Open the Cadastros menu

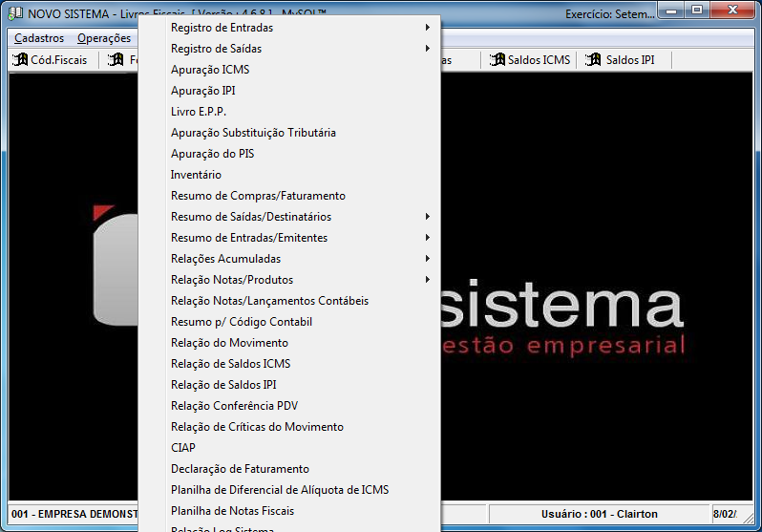(39, 38)
